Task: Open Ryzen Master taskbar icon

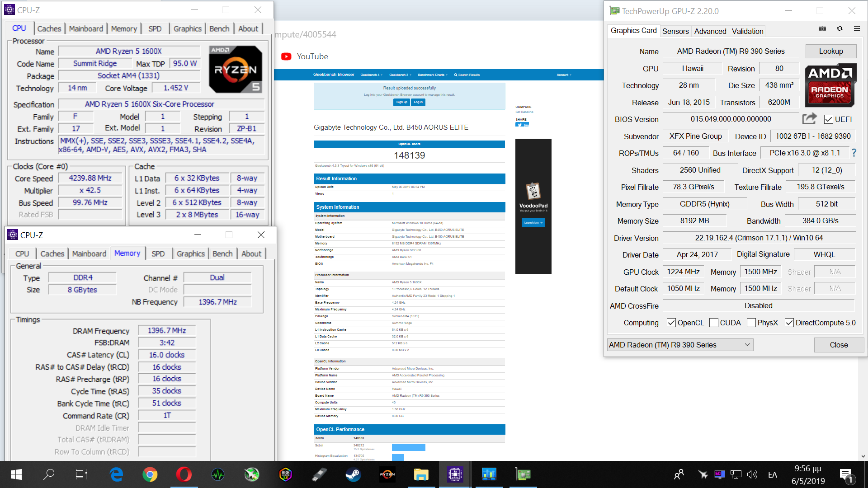Action: click(387, 474)
